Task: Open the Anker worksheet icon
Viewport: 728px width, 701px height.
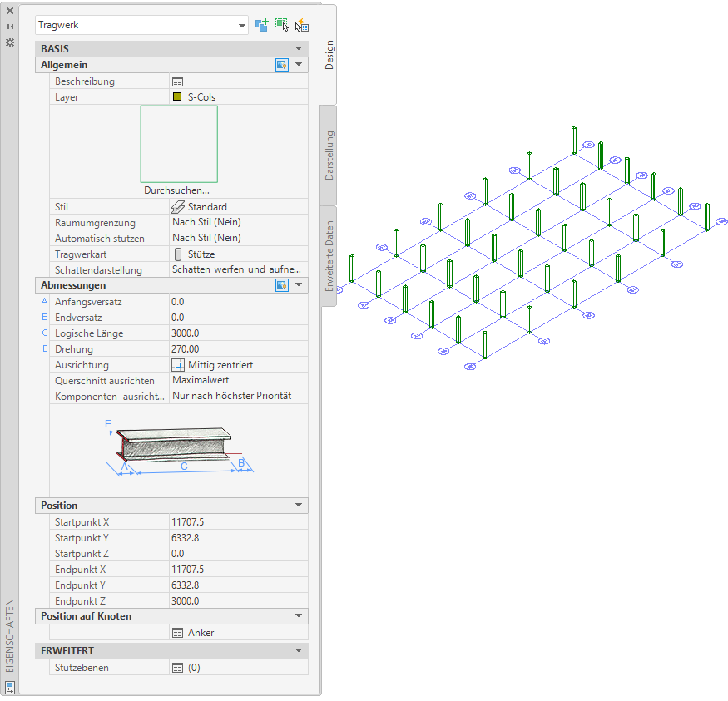Action: pos(177,633)
